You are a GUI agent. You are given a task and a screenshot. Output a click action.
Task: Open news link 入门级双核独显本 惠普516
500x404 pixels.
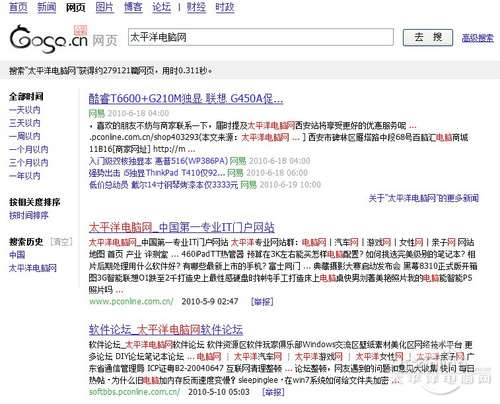coord(158,161)
